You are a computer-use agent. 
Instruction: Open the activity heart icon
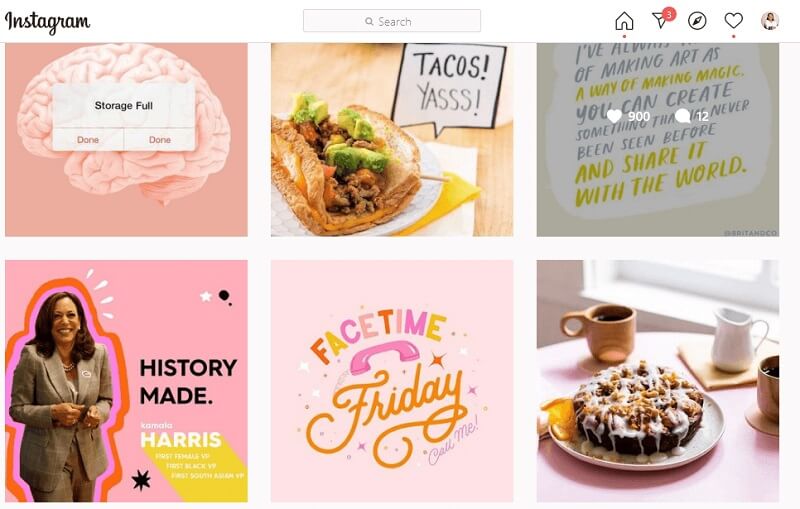pos(733,20)
